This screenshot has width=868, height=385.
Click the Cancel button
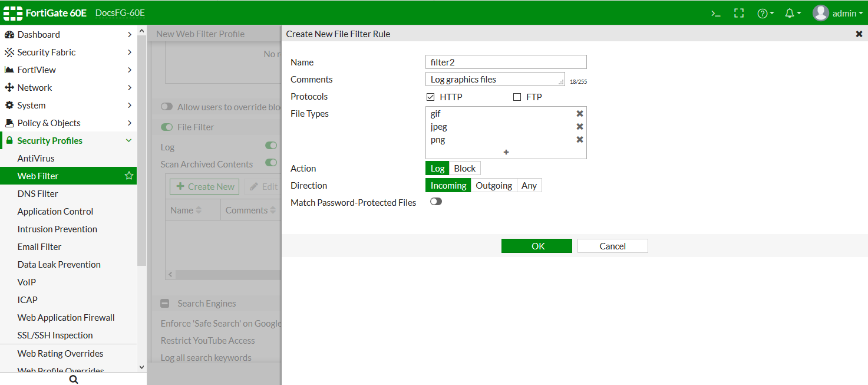[x=613, y=246]
